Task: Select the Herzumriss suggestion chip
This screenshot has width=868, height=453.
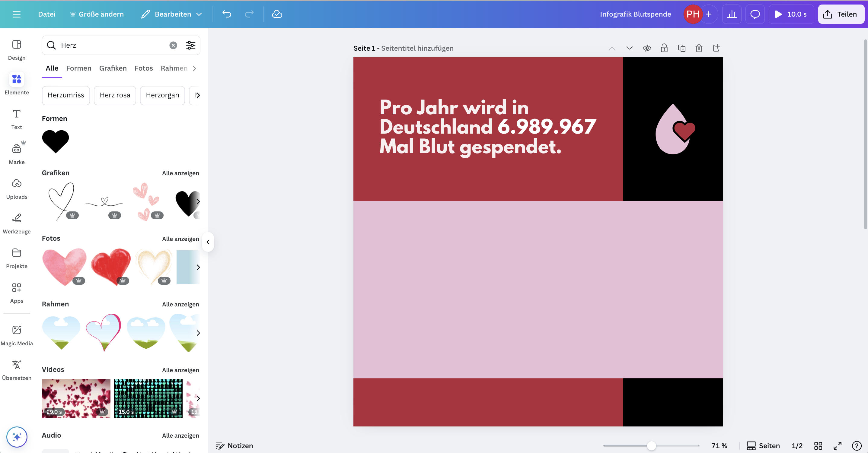Action: 66,95
